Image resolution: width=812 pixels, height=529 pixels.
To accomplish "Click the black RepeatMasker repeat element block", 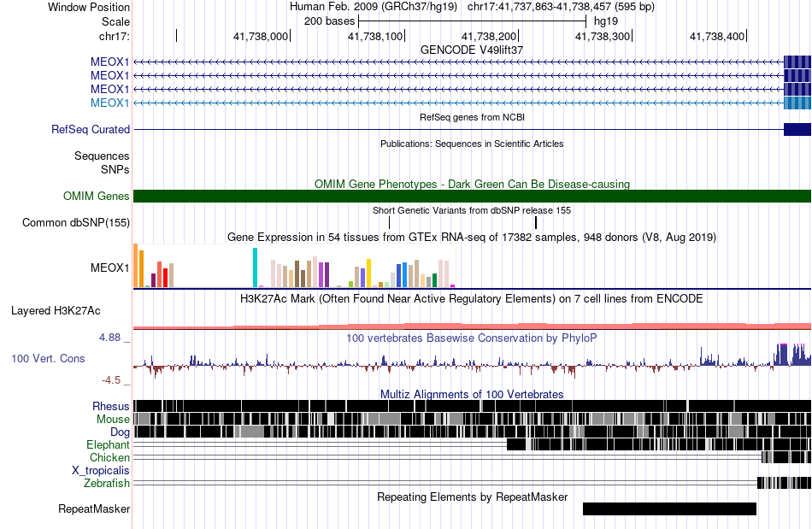I will click(669, 508).
